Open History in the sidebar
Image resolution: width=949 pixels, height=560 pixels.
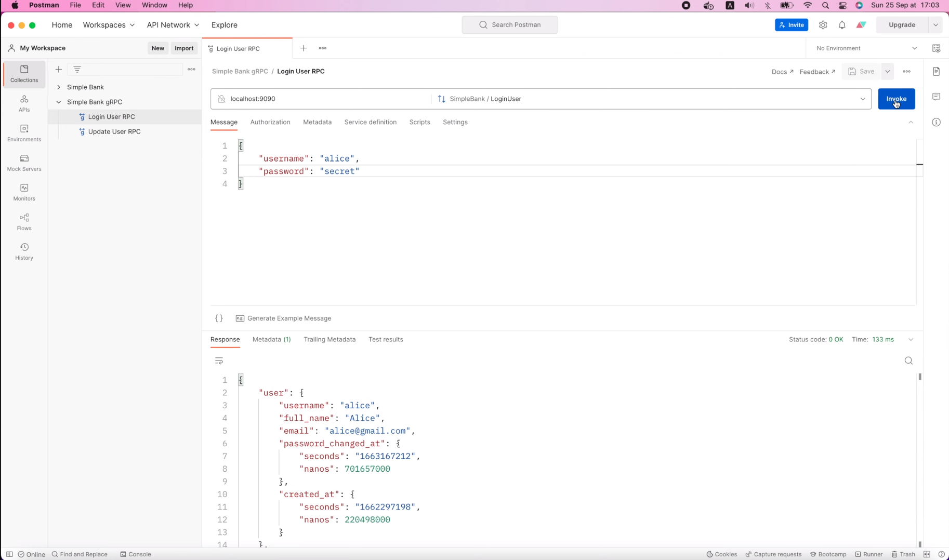[24, 251]
